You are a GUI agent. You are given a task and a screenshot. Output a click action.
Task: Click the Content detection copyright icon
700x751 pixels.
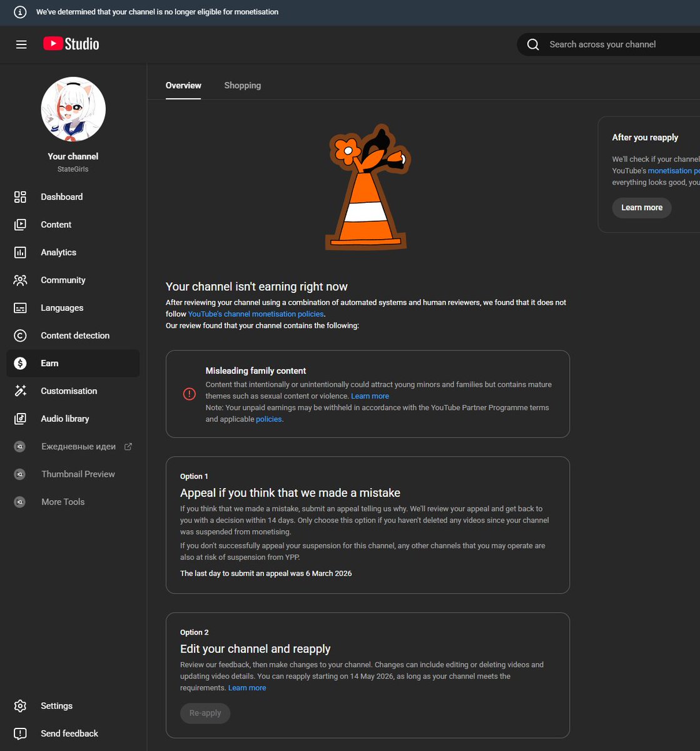20,335
